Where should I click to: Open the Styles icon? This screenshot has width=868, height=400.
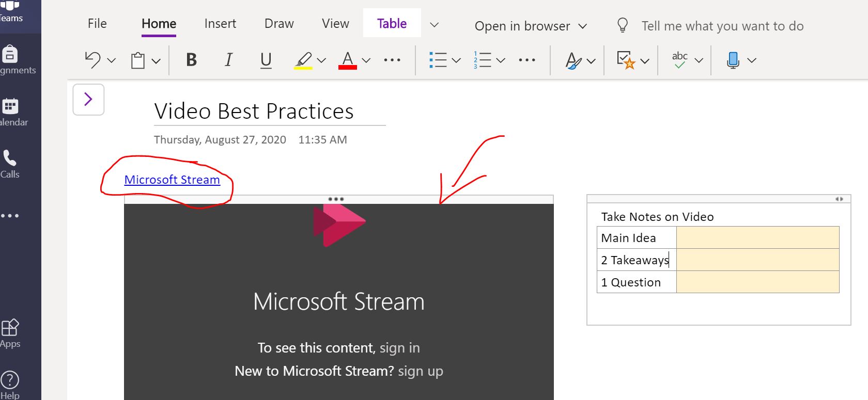[x=574, y=60]
